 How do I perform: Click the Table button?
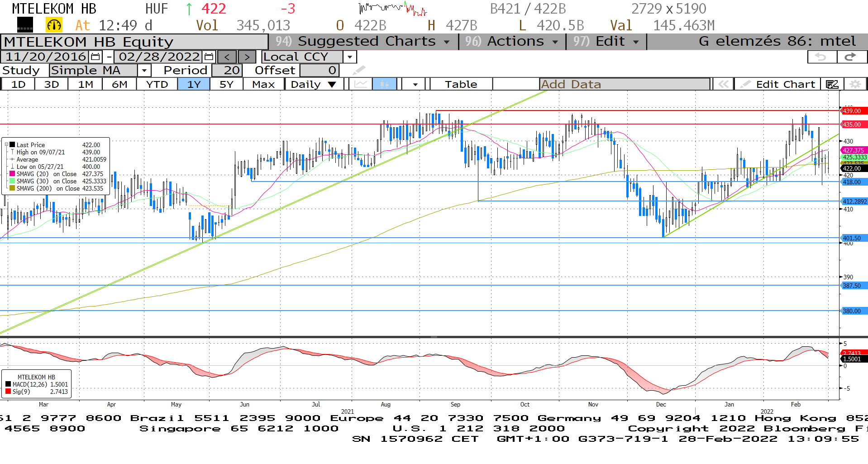461,84
